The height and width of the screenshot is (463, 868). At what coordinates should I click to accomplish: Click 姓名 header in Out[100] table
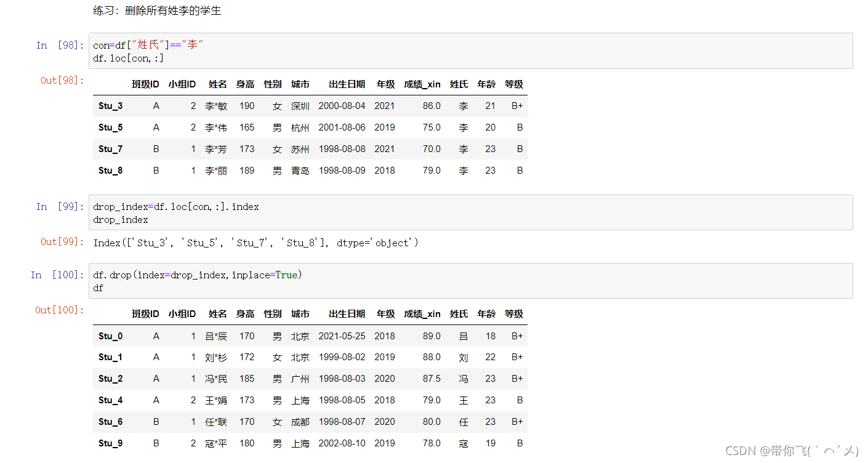point(217,314)
